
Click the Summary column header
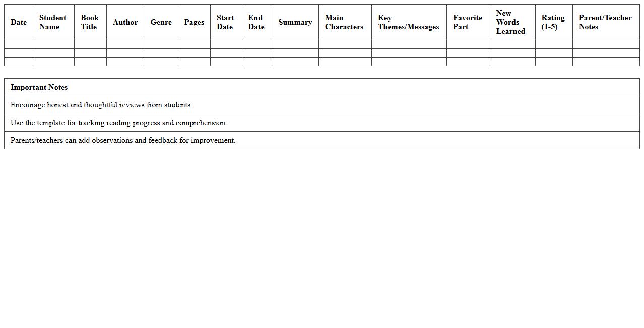click(x=295, y=22)
